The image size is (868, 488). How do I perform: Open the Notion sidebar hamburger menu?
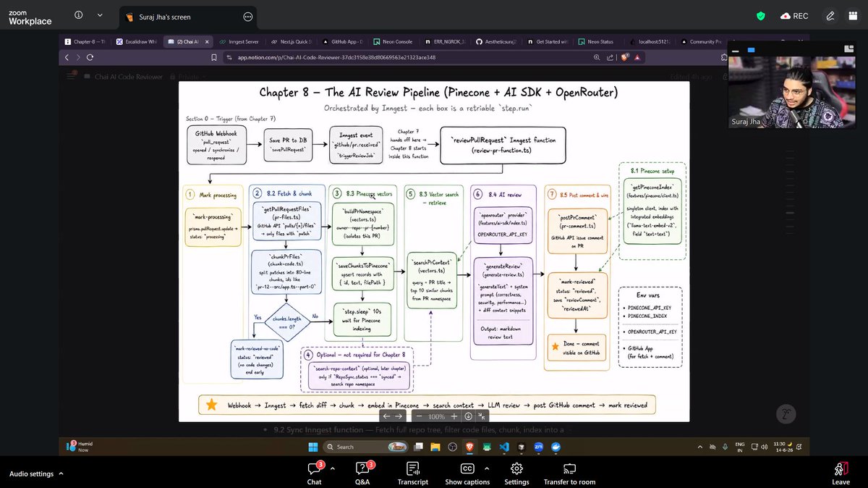pyautogui.click(x=71, y=76)
